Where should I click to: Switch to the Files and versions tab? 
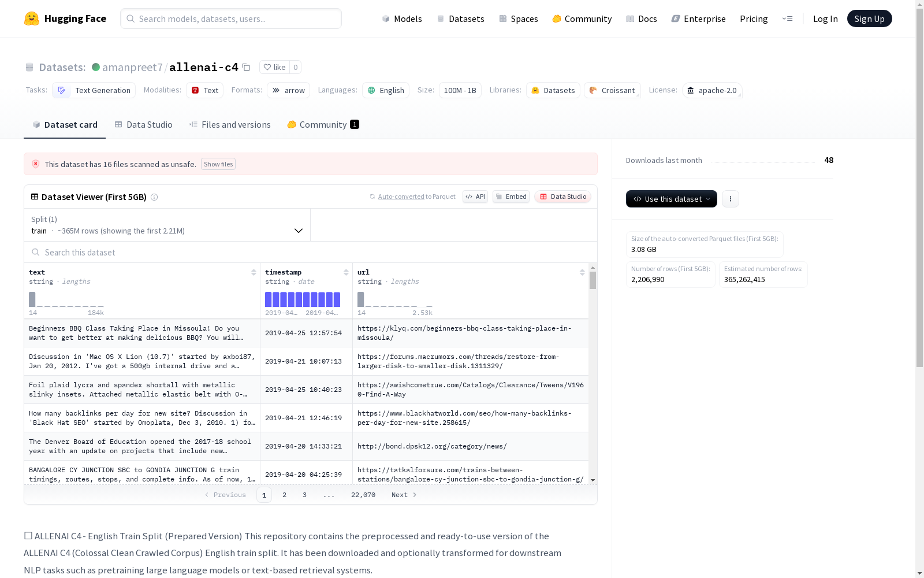point(230,125)
